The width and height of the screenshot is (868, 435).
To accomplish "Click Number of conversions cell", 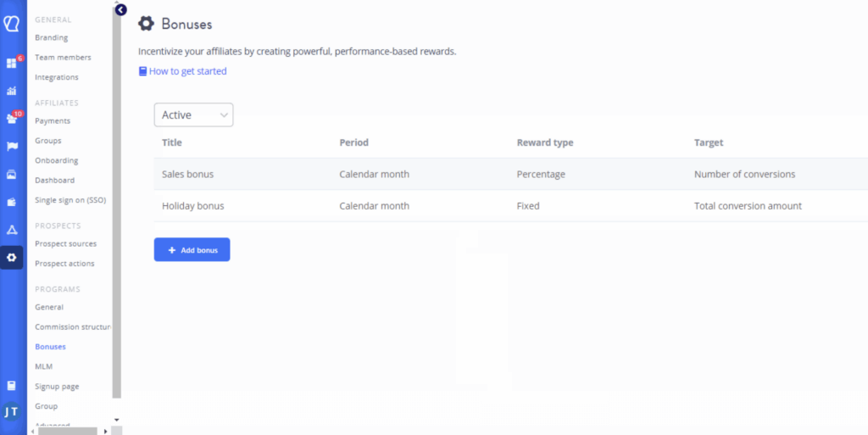I will [x=745, y=175].
